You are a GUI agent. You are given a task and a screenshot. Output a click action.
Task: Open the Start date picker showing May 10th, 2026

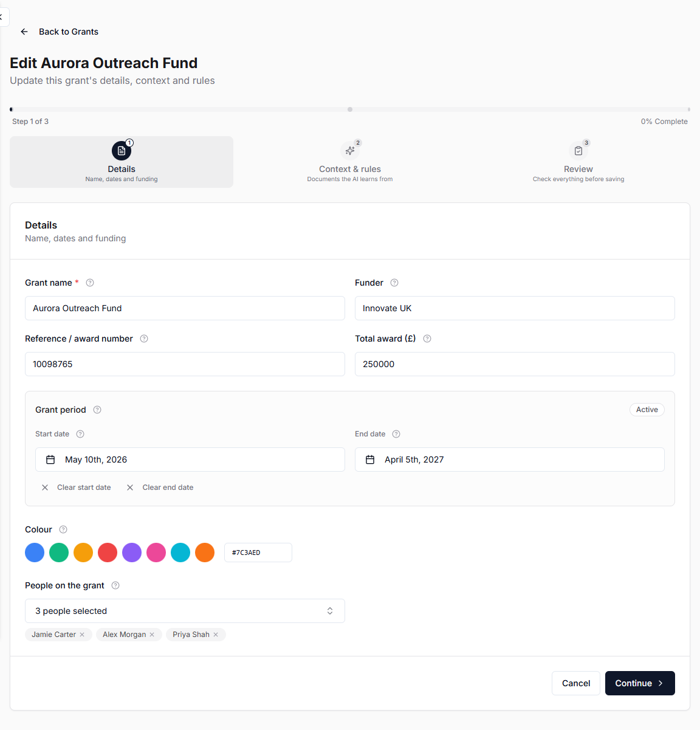click(x=190, y=460)
